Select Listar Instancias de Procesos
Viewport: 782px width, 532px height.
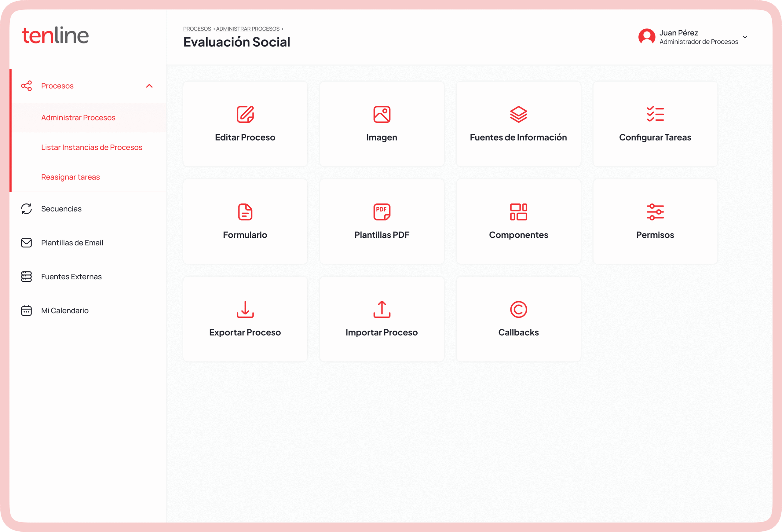point(92,147)
